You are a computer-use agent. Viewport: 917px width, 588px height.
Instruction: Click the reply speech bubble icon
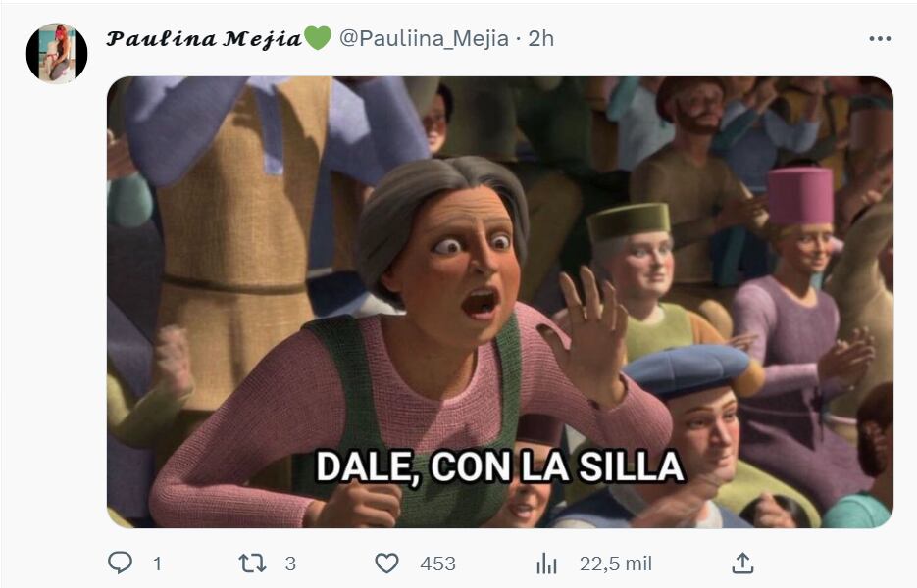tap(121, 563)
